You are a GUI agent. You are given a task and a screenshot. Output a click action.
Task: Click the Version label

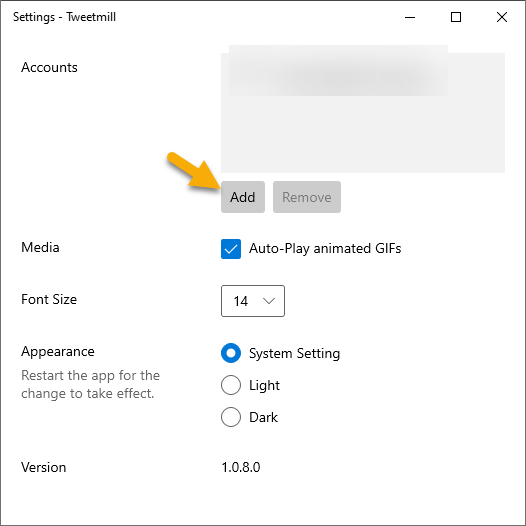click(44, 467)
